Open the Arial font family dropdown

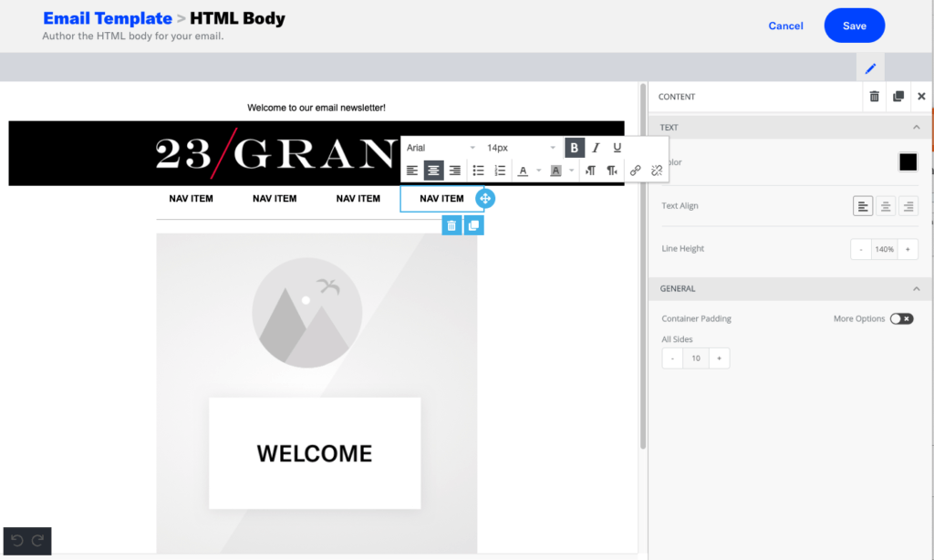click(441, 148)
